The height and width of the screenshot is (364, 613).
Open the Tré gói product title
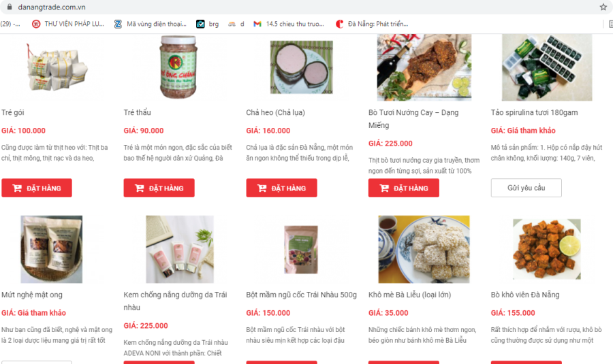coord(13,112)
